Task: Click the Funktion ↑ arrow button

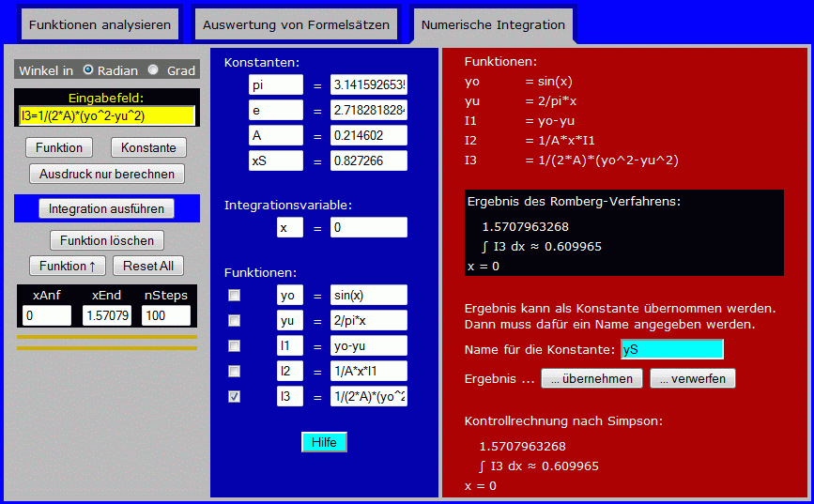Action: (x=68, y=266)
